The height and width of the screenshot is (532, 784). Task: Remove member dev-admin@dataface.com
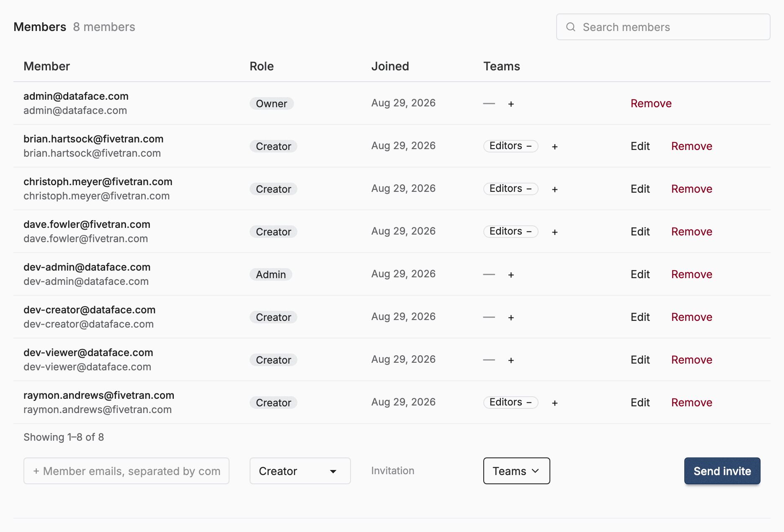[x=691, y=274]
